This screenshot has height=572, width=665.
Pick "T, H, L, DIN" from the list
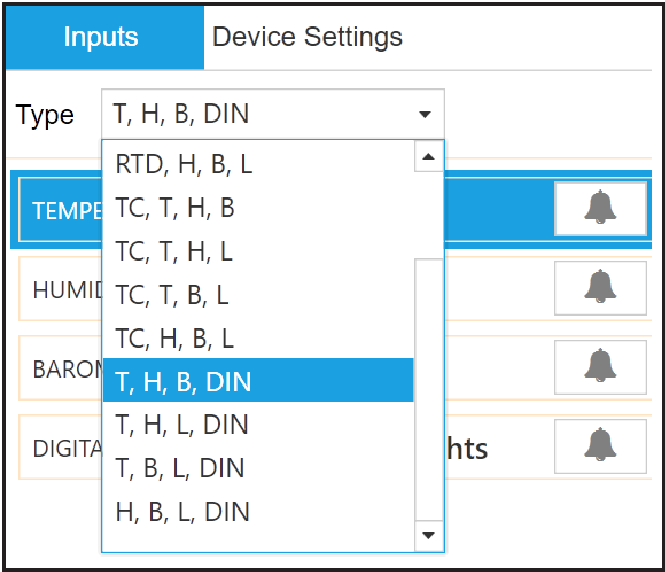181,425
